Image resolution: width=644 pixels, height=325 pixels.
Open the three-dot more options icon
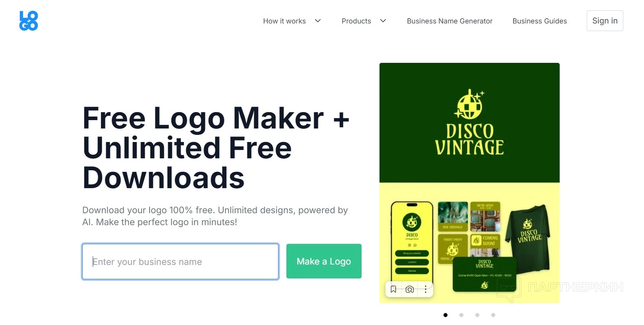426,289
